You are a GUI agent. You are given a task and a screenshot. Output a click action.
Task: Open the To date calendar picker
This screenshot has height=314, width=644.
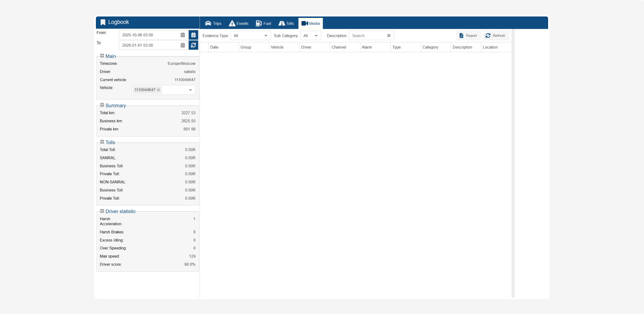click(183, 45)
